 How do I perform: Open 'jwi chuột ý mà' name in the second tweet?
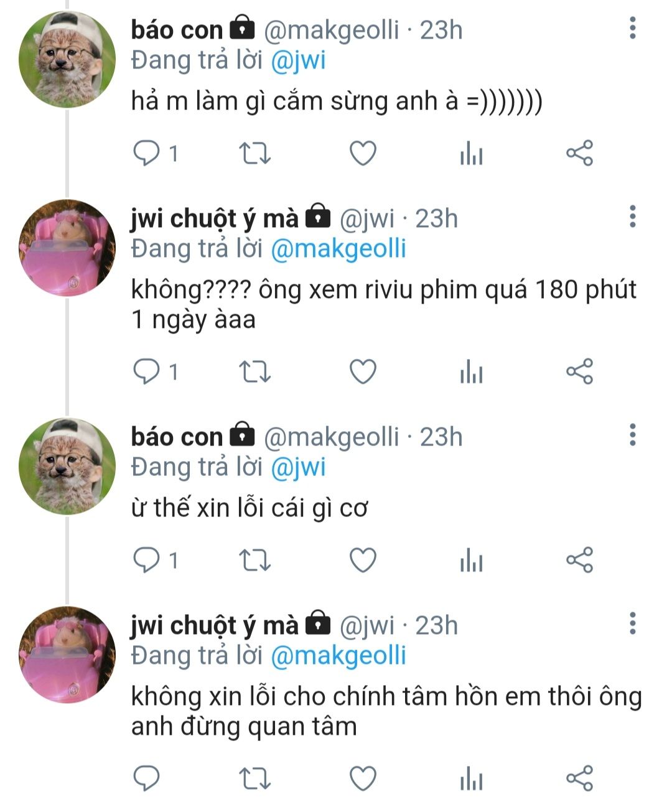pyautogui.click(x=215, y=218)
